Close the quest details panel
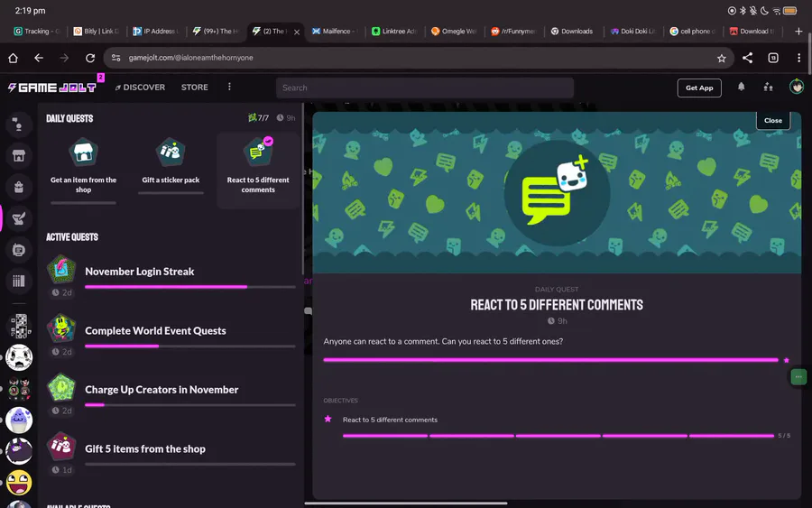The image size is (812, 508). click(x=772, y=121)
